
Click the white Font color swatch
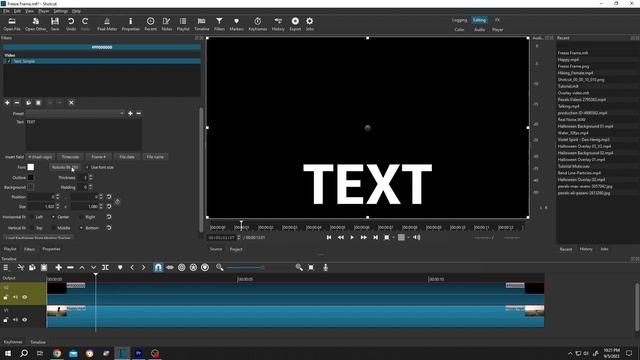31,167
